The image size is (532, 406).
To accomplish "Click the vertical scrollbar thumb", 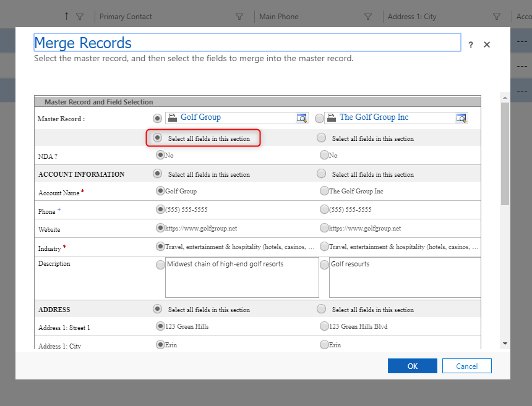I will click(x=505, y=153).
